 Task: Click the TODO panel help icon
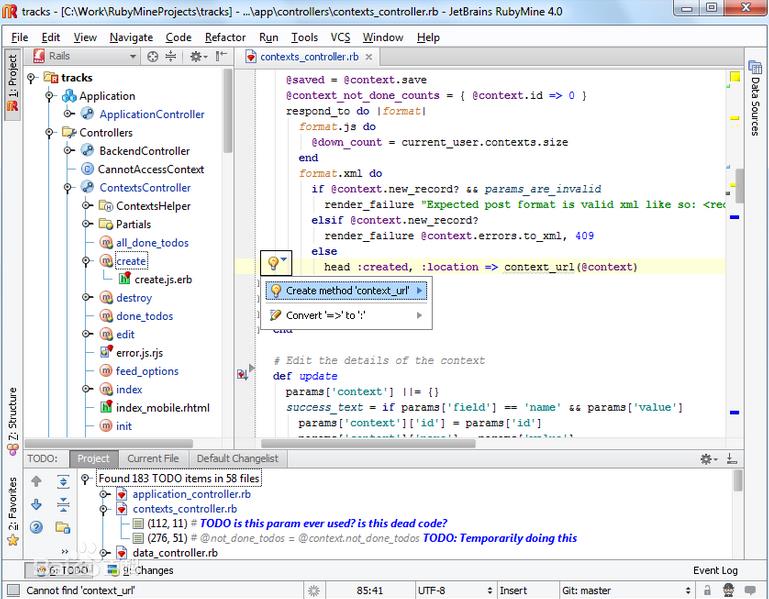(37, 527)
